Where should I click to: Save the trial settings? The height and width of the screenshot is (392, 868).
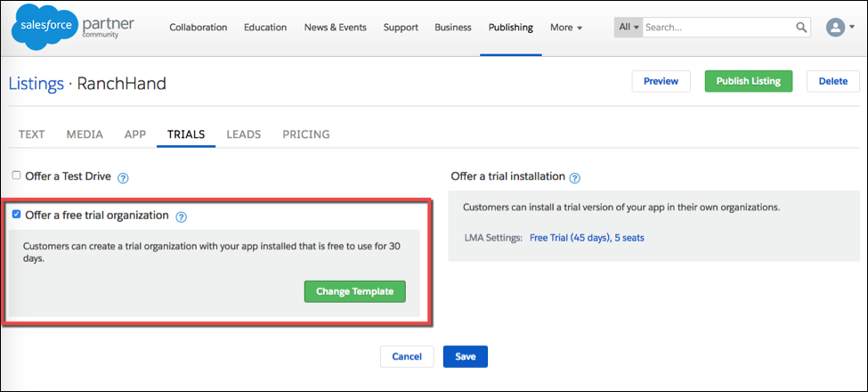click(466, 356)
